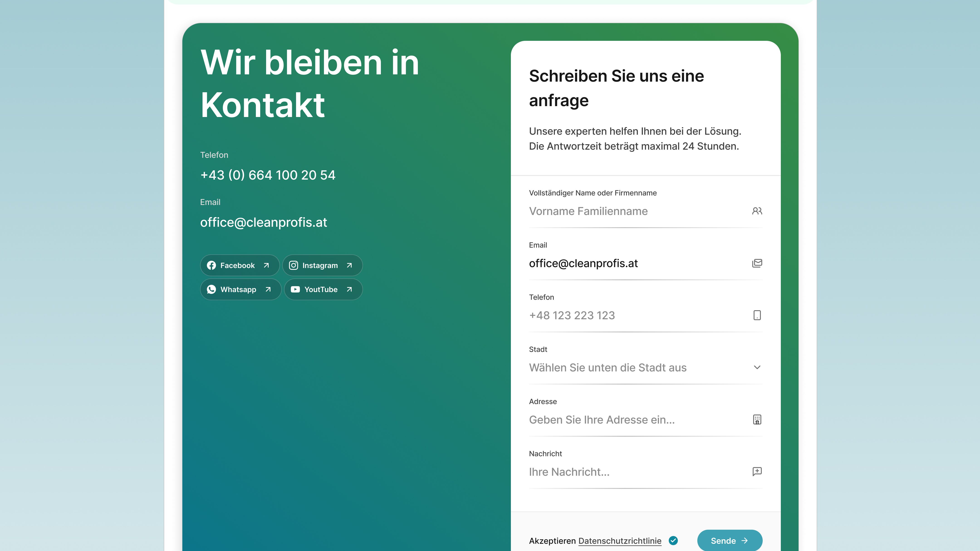Click the YouTube logo icon
The image size is (980, 551).
295,289
